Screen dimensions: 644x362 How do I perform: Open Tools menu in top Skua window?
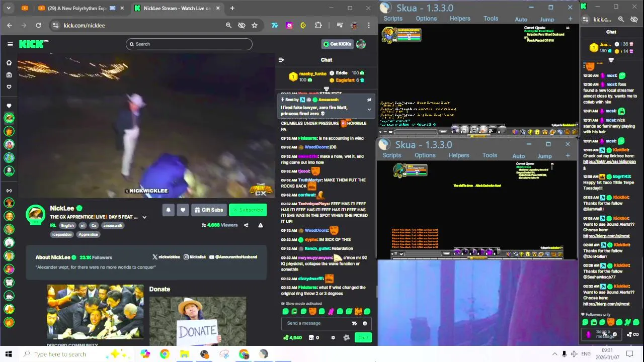click(491, 19)
